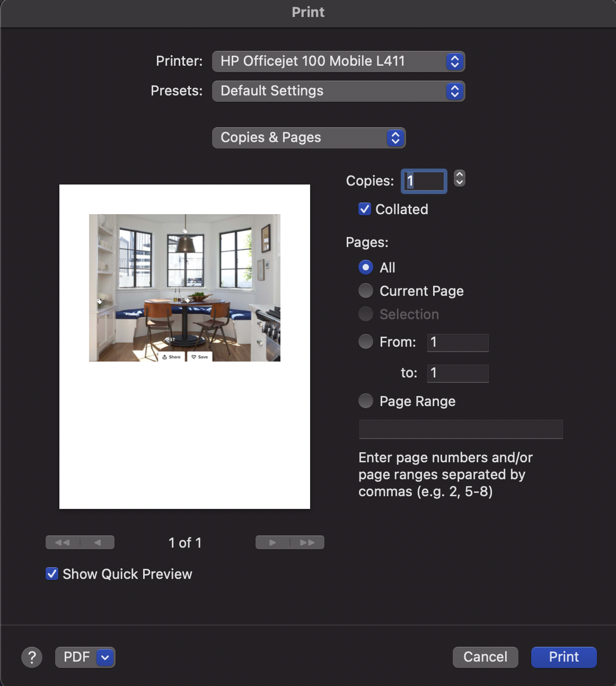
Task: Select the Current Page radio button
Action: 366,291
